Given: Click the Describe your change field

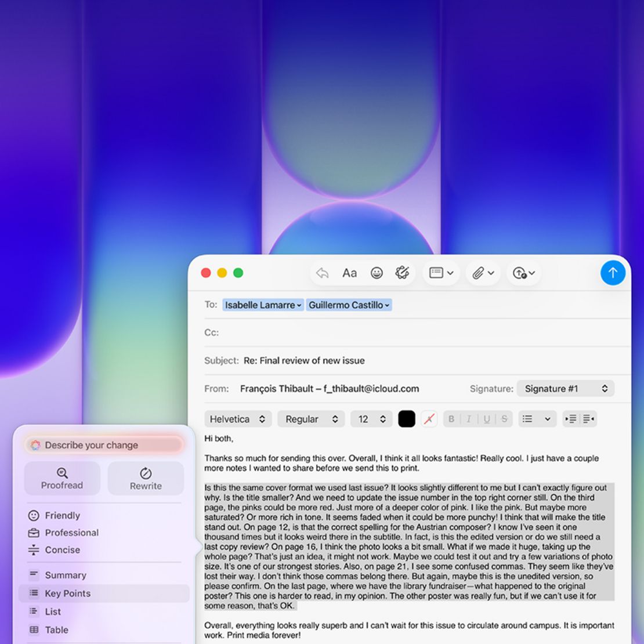Looking at the screenshot, I should 104,445.
